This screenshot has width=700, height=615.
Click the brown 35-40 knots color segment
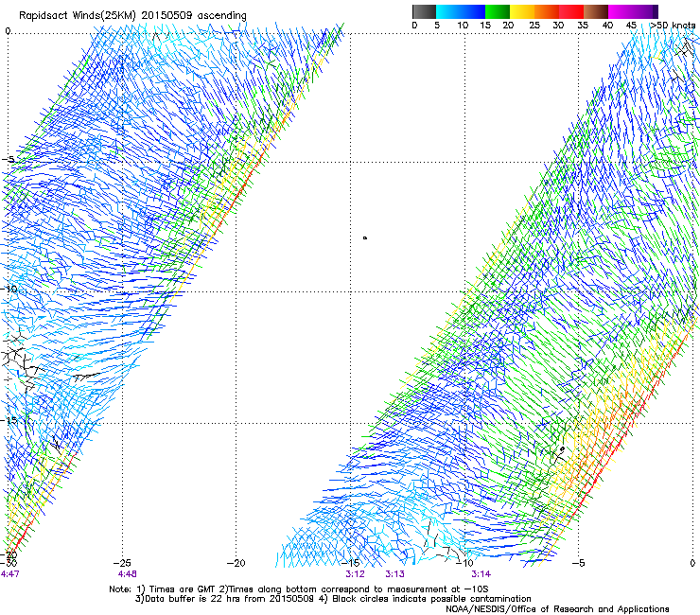click(596, 11)
